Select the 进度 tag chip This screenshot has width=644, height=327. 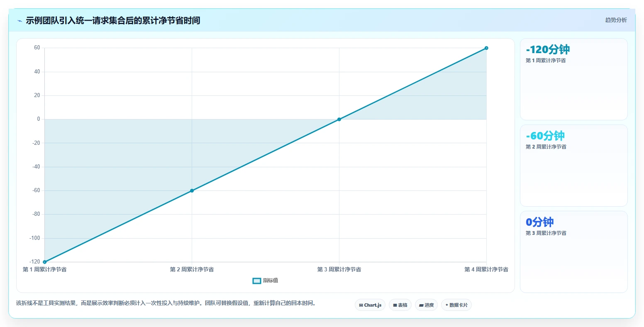tap(426, 305)
